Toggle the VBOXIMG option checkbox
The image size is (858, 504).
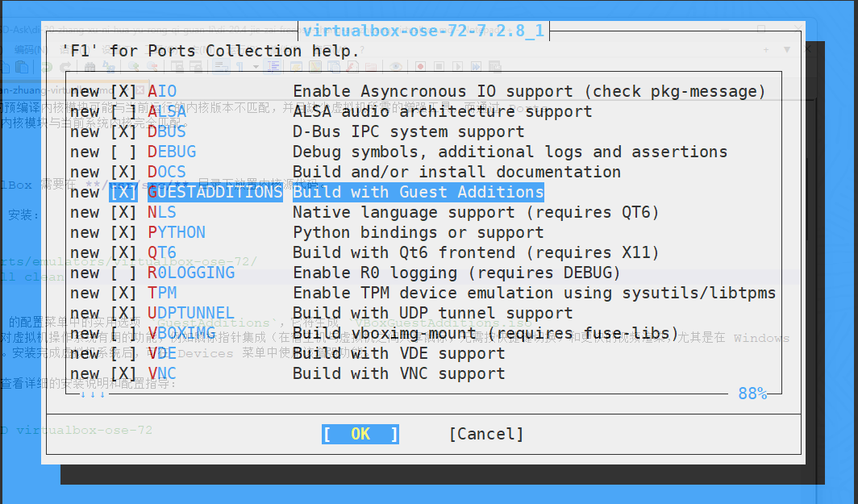pos(123,334)
